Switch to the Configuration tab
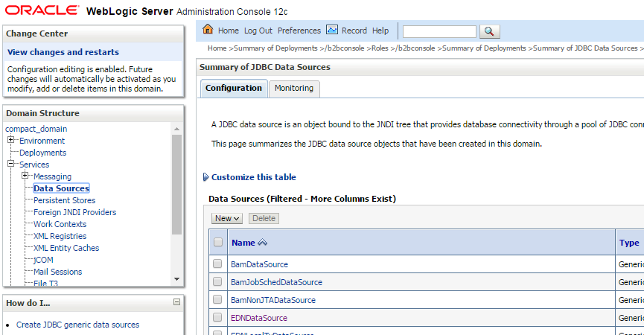The height and width of the screenshot is (335, 644). 233,89
